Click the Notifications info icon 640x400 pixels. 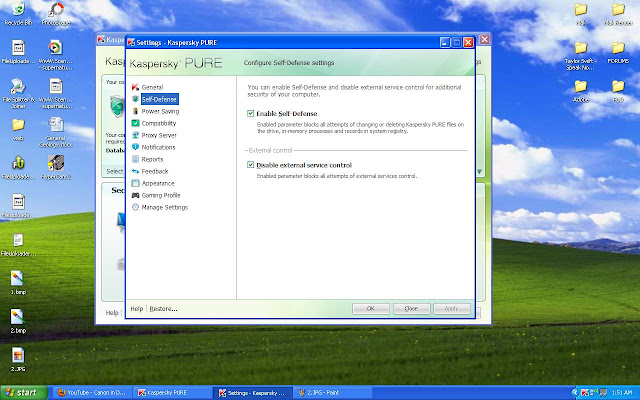click(135, 147)
